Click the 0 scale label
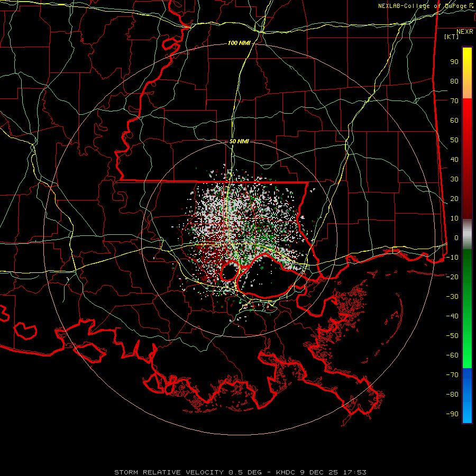476x476 pixels. click(x=456, y=238)
